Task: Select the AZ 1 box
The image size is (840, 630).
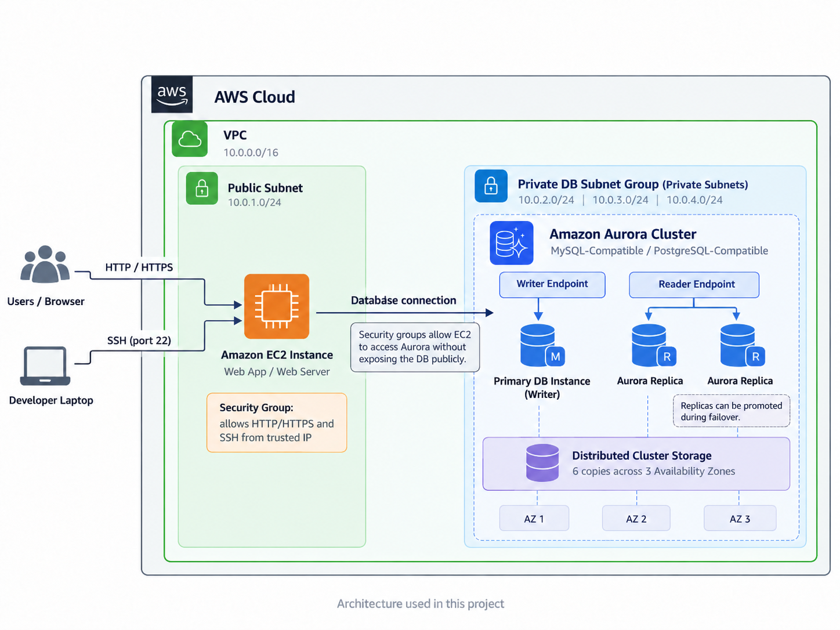Action: [x=534, y=518]
